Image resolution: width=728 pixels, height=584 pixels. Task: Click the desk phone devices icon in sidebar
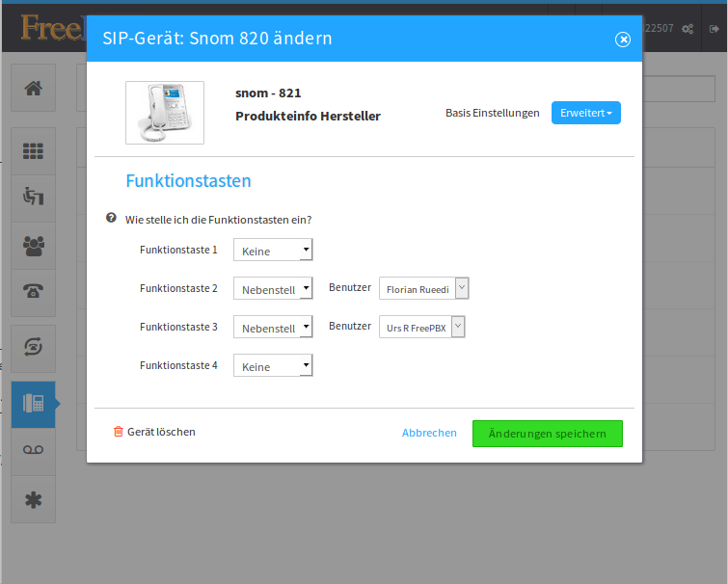33,403
